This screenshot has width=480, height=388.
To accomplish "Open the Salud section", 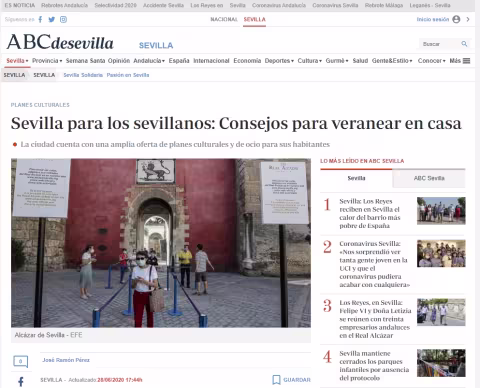I will [360, 61].
